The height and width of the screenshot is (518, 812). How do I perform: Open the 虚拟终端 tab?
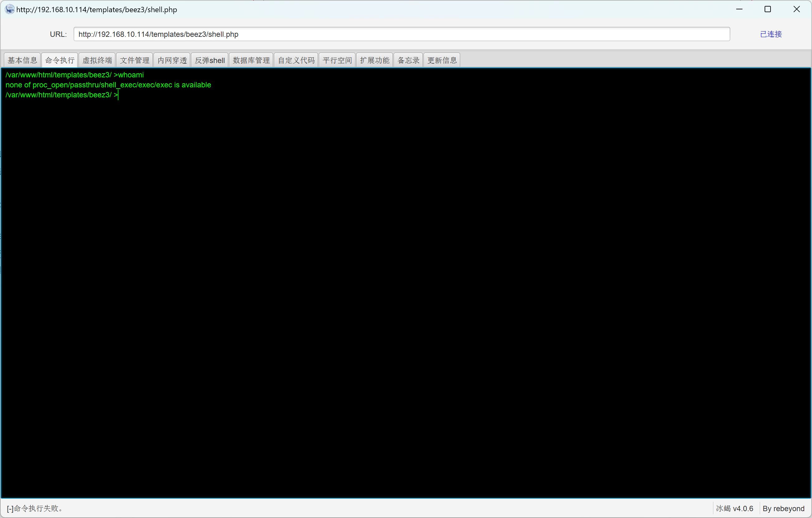click(97, 60)
